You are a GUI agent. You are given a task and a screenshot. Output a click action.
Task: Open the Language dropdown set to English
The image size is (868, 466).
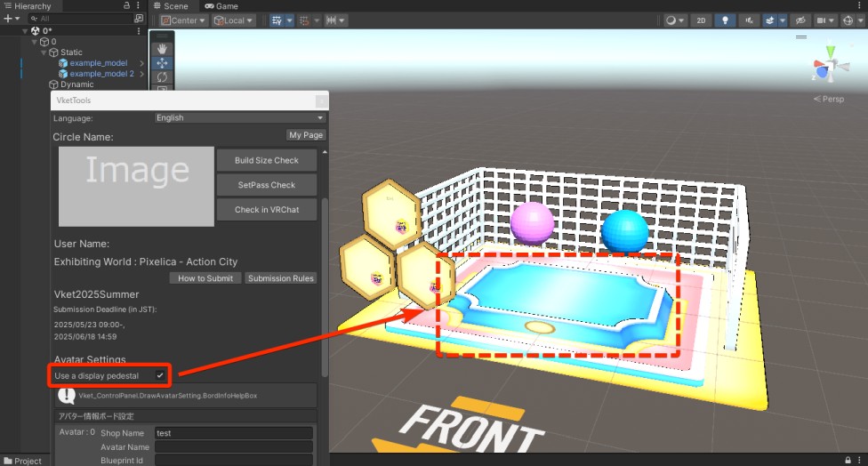240,117
